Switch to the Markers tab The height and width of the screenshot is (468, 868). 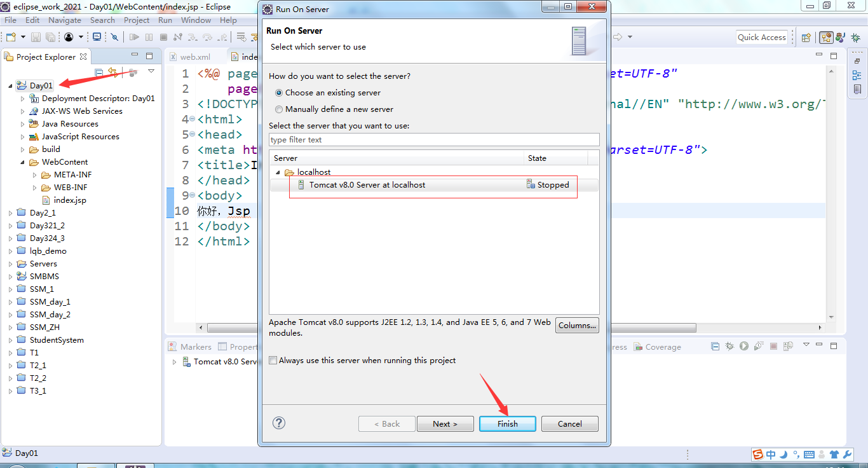(x=189, y=347)
